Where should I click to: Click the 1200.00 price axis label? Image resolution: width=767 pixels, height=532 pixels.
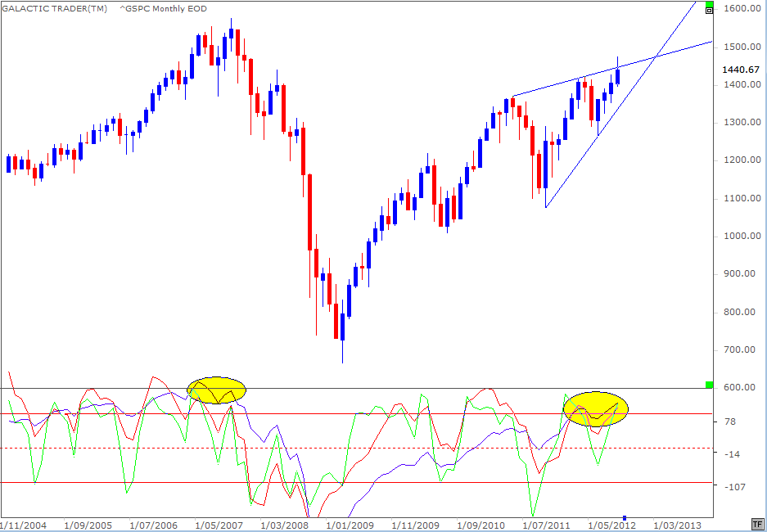click(x=742, y=160)
